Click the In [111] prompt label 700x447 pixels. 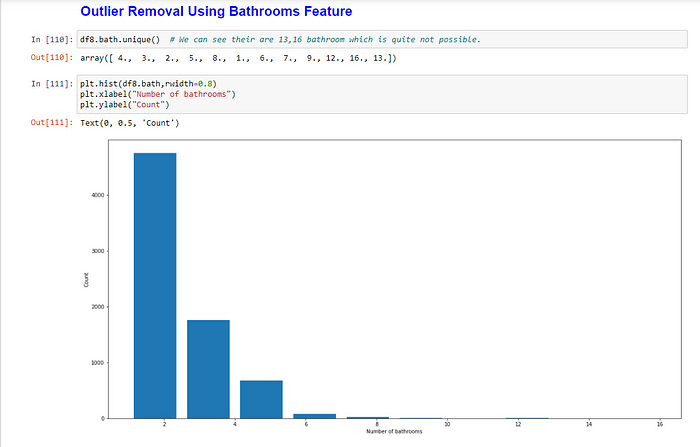(52, 84)
